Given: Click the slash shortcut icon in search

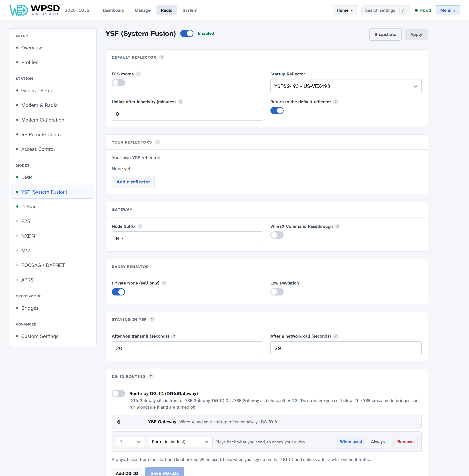Looking at the screenshot, I should [403, 10].
